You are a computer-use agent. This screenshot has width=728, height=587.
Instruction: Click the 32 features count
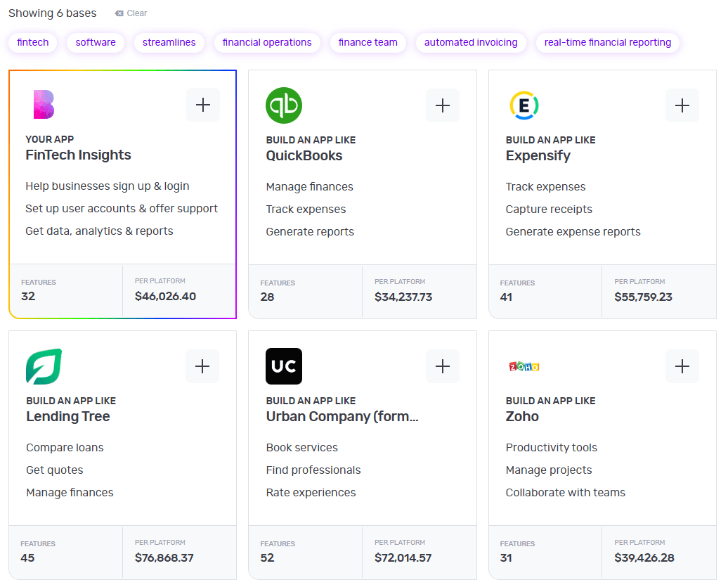pyautogui.click(x=28, y=296)
